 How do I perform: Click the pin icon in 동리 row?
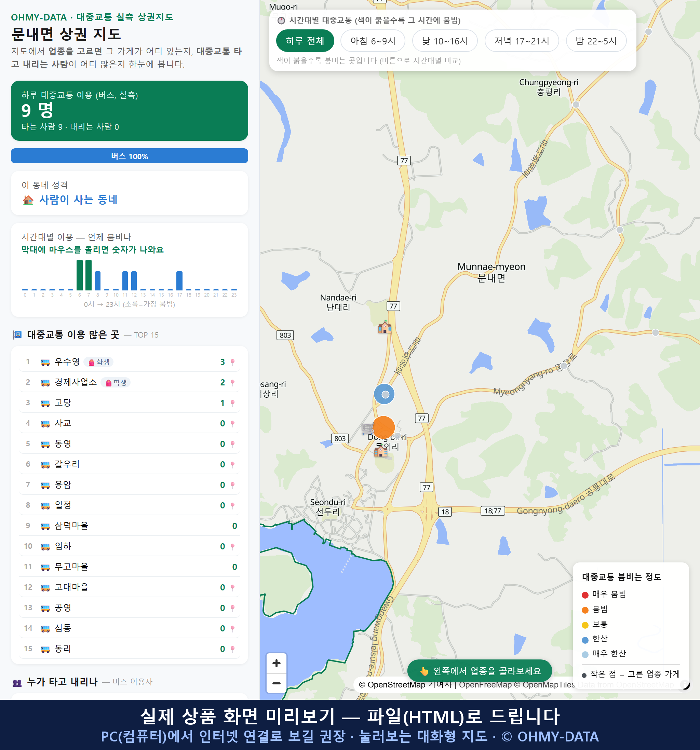click(232, 649)
